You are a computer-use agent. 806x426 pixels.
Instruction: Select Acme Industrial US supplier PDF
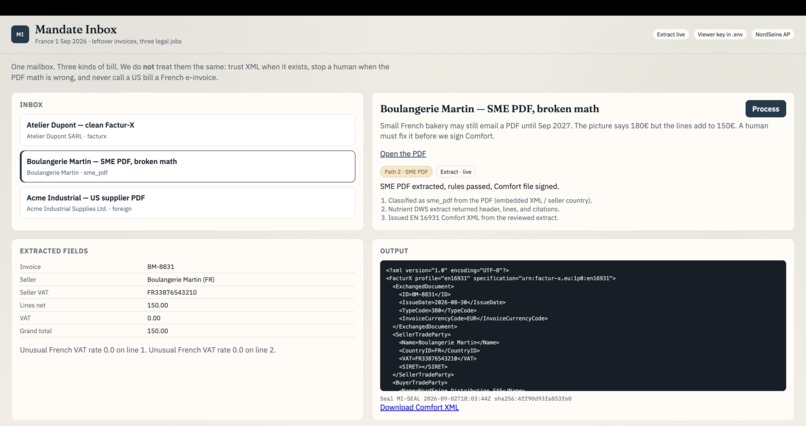[x=188, y=203]
